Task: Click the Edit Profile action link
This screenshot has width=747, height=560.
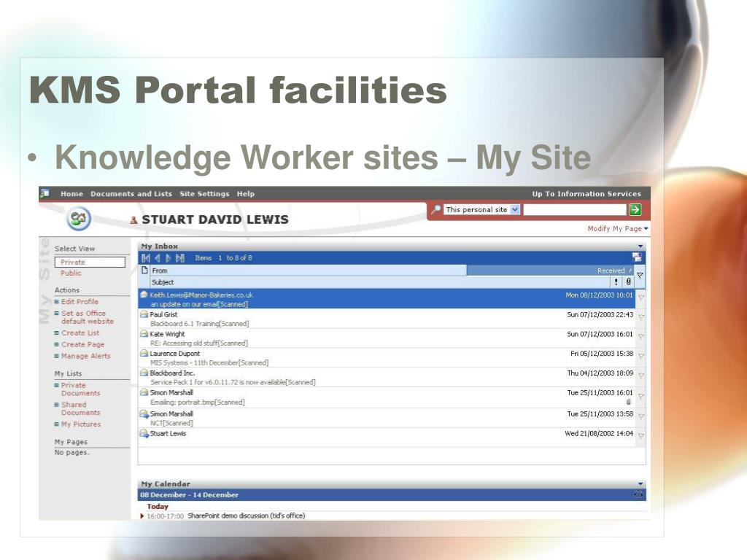Action: [x=80, y=301]
